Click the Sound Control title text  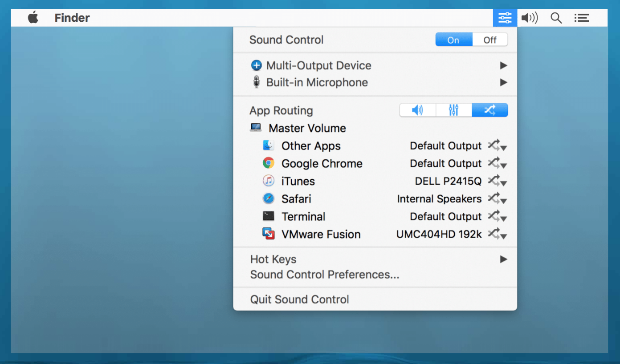pos(286,40)
